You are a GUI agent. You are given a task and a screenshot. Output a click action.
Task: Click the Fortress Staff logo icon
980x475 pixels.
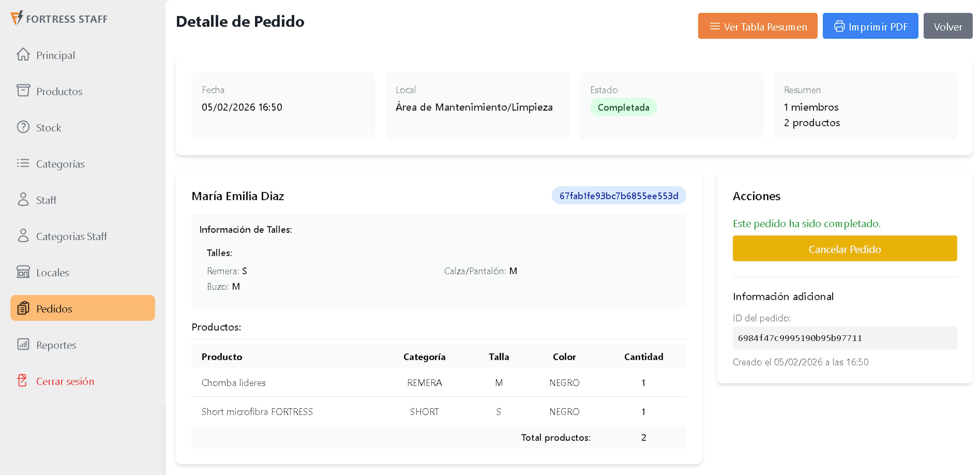coord(16,18)
